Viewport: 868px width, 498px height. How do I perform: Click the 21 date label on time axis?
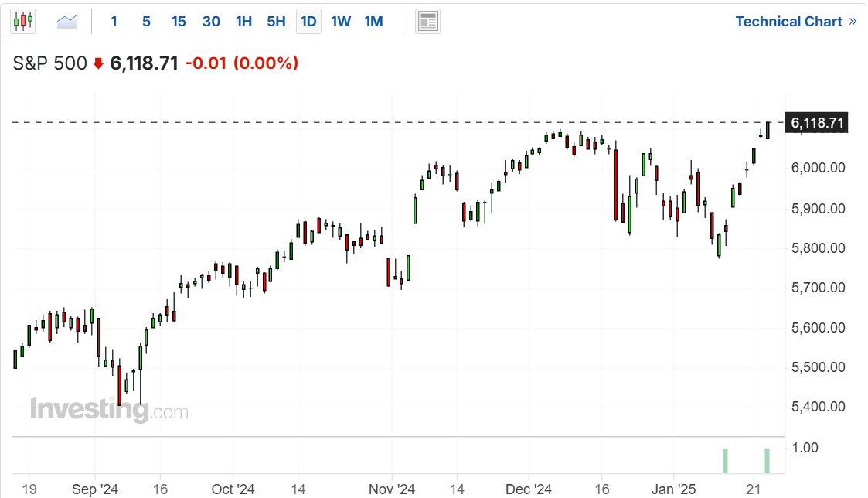753,489
